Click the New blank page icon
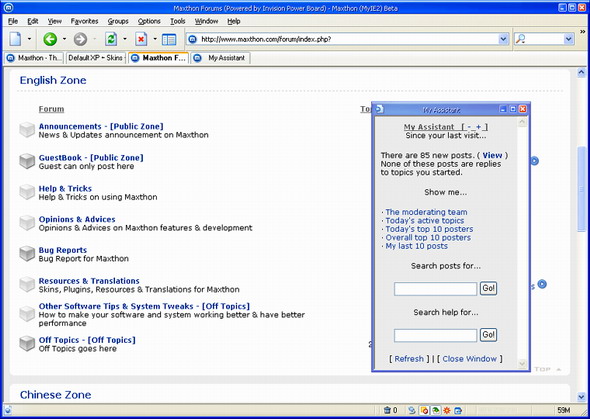 point(15,39)
